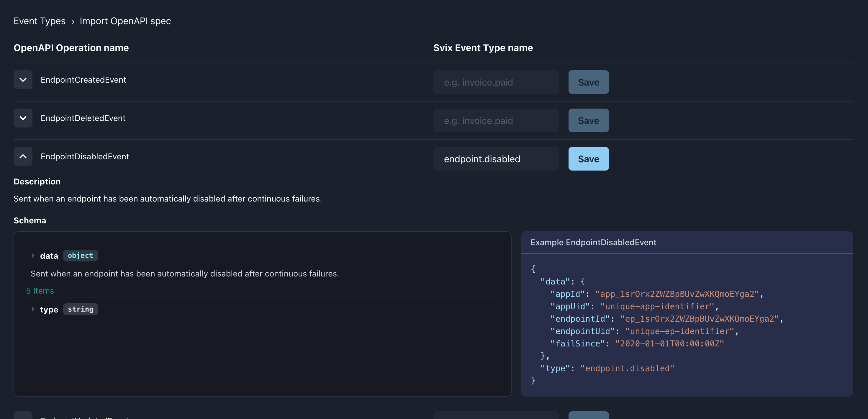Select the EndpointCreatedEvent operation name

pos(83,80)
